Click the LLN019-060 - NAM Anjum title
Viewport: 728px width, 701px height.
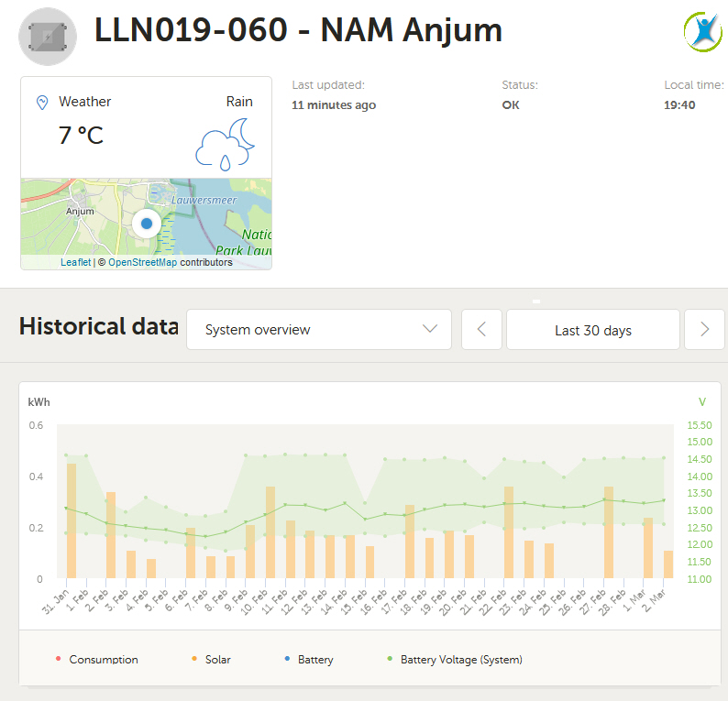(298, 30)
